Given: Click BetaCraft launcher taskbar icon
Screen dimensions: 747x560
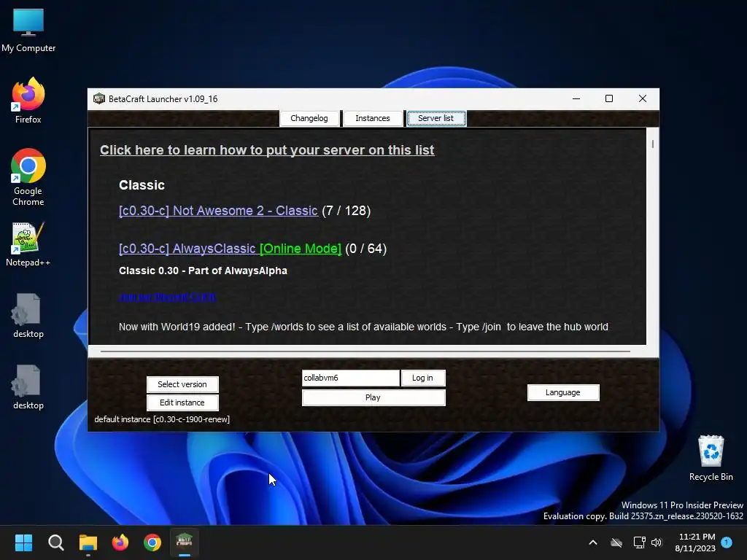Looking at the screenshot, I should click(185, 542).
